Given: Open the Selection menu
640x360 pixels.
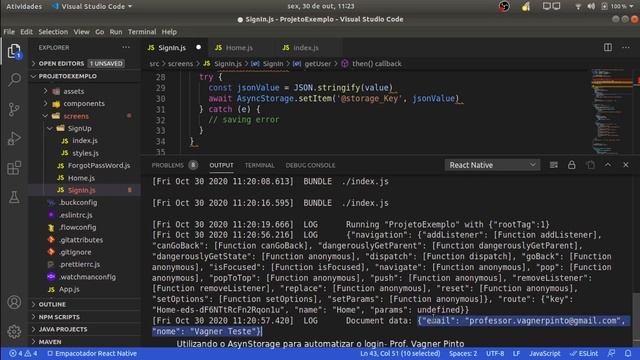Looking at the screenshot, I should (x=53, y=32).
